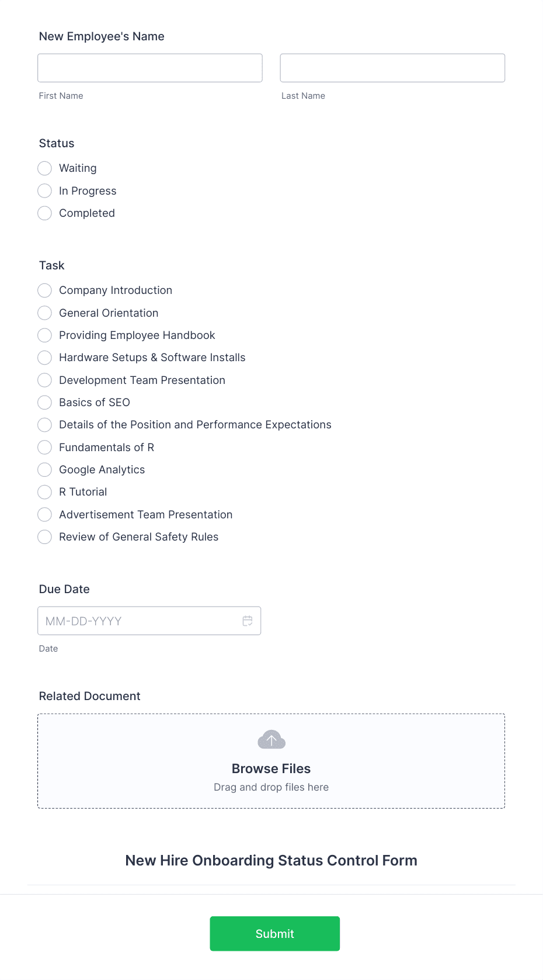This screenshot has height=980, width=543.
Task: Click the Last Name input field
Action: pyautogui.click(x=392, y=68)
